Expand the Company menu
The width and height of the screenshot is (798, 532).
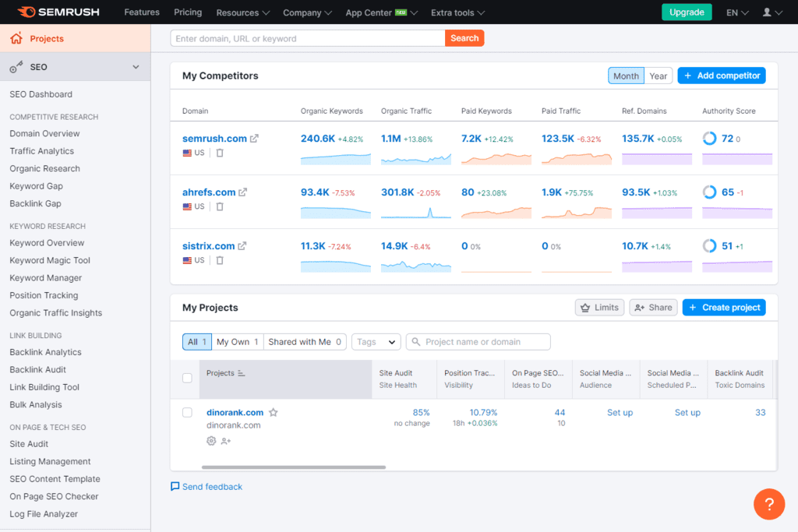307,12
